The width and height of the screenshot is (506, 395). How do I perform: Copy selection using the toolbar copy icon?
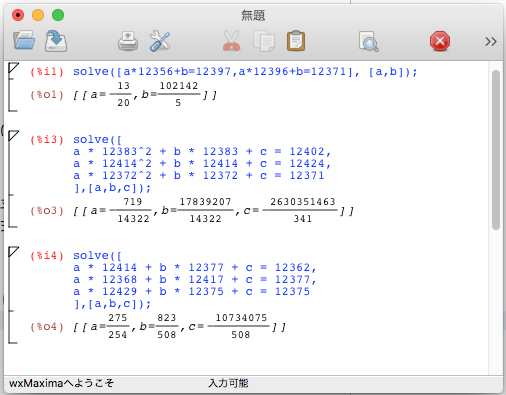[x=264, y=41]
